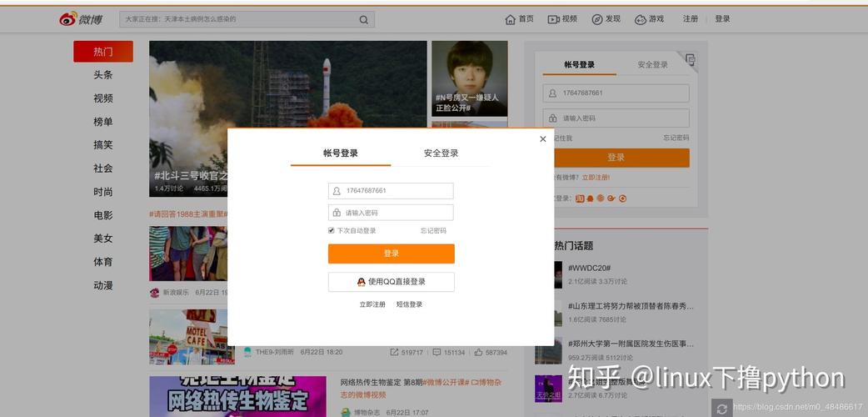Select 帐号登录 tab in popup
868x417 pixels.
(341, 153)
